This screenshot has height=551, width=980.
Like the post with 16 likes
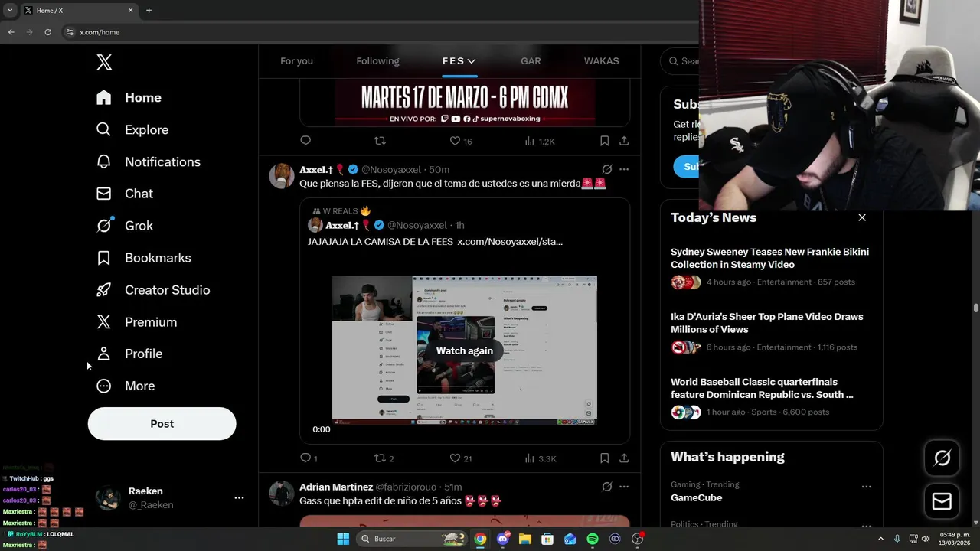(x=460, y=141)
